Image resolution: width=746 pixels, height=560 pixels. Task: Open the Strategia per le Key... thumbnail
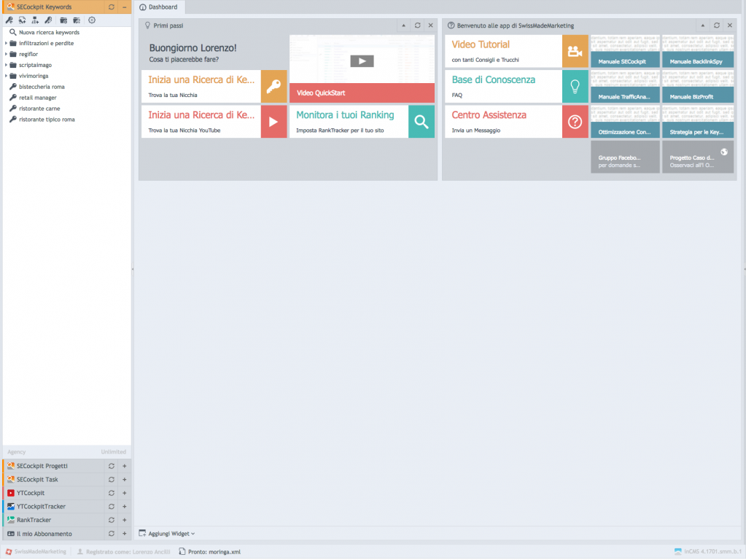[x=698, y=122]
